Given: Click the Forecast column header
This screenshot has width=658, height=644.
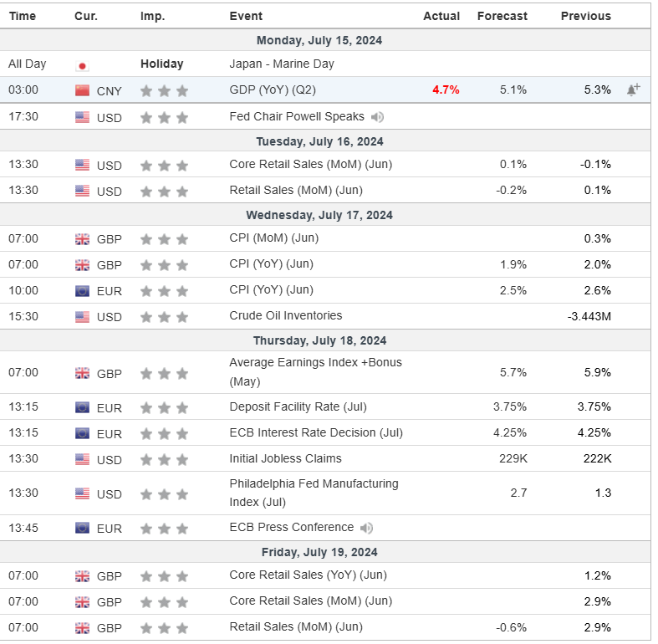Looking at the screenshot, I should pos(502,16).
